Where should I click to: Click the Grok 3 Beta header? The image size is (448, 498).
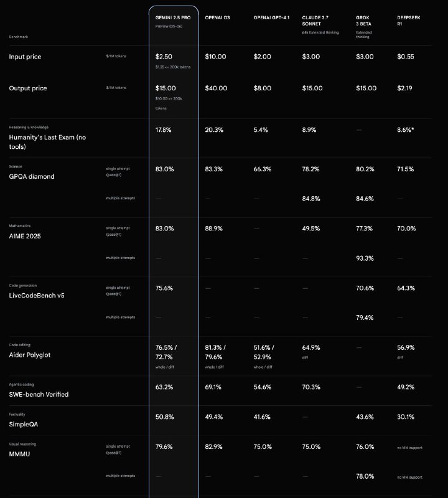click(363, 21)
